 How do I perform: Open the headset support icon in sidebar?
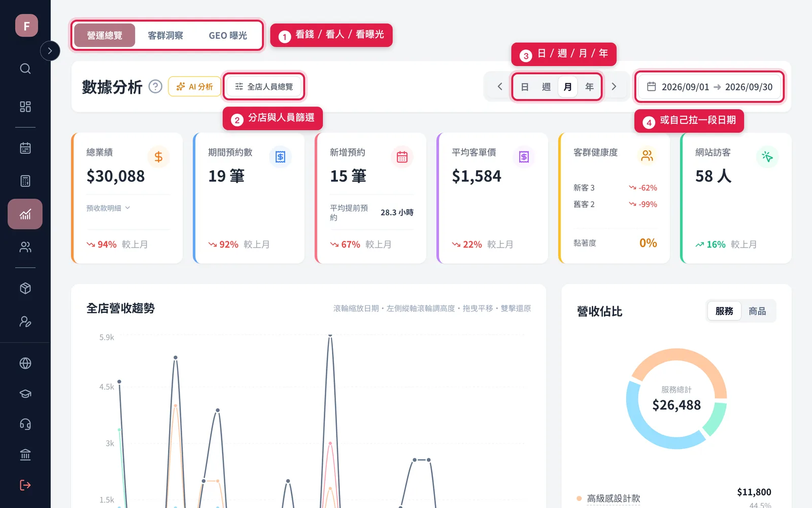tap(25, 424)
